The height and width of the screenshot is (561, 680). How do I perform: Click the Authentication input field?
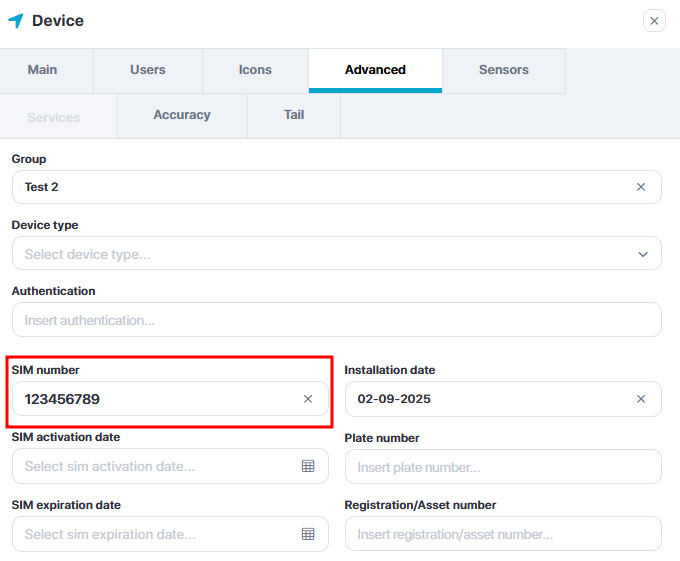point(336,320)
